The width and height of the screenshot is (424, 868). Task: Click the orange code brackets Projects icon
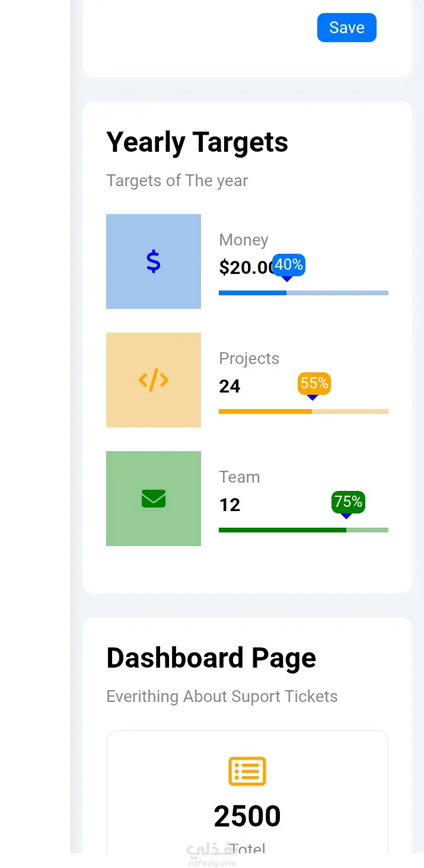[x=154, y=380]
